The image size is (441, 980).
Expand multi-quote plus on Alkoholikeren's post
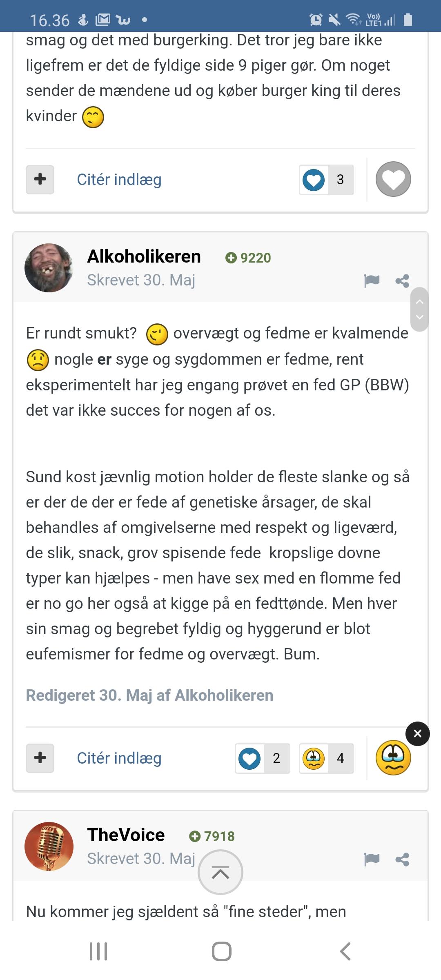(40, 758)
